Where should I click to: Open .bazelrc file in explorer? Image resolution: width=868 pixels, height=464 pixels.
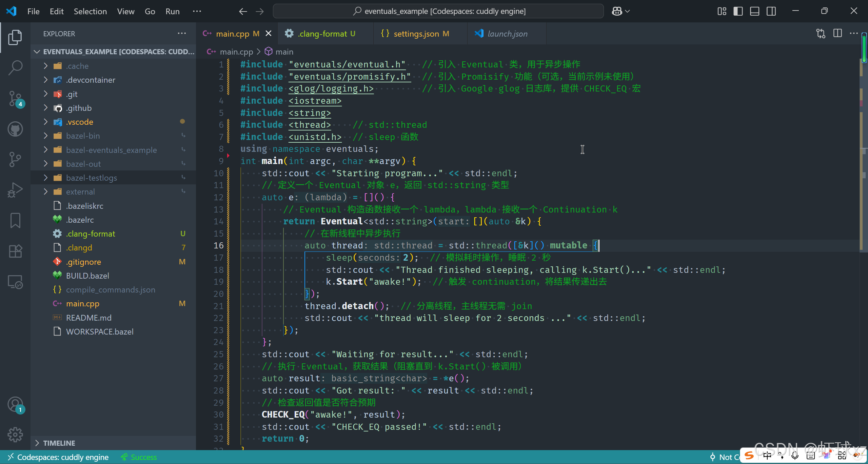[114, 220]
